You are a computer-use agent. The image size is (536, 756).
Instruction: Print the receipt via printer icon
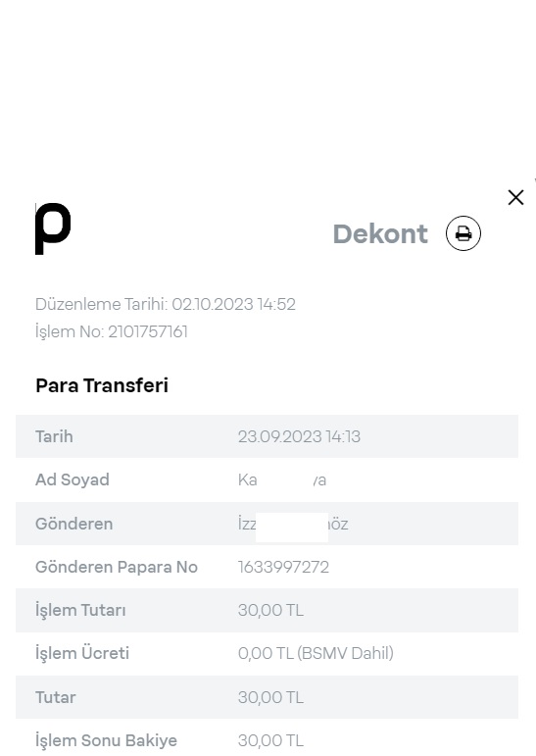(463, 233)
